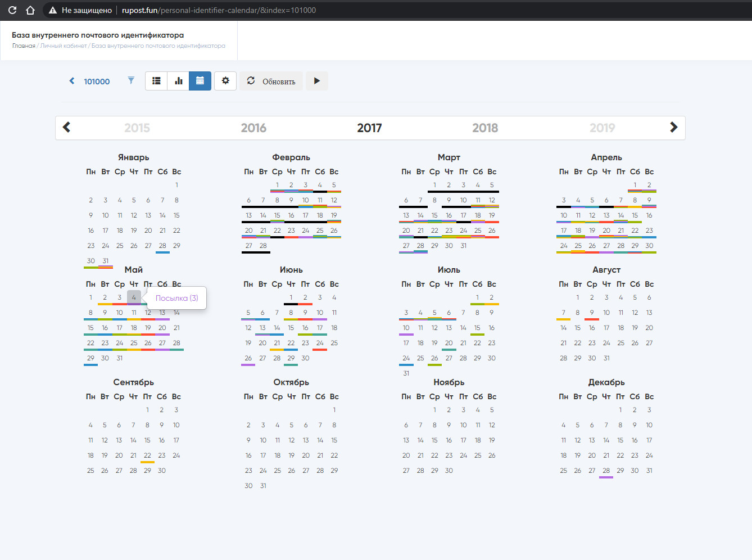Select year 2019 tab
The image size is (752, 560).
(x=602, y=128)
